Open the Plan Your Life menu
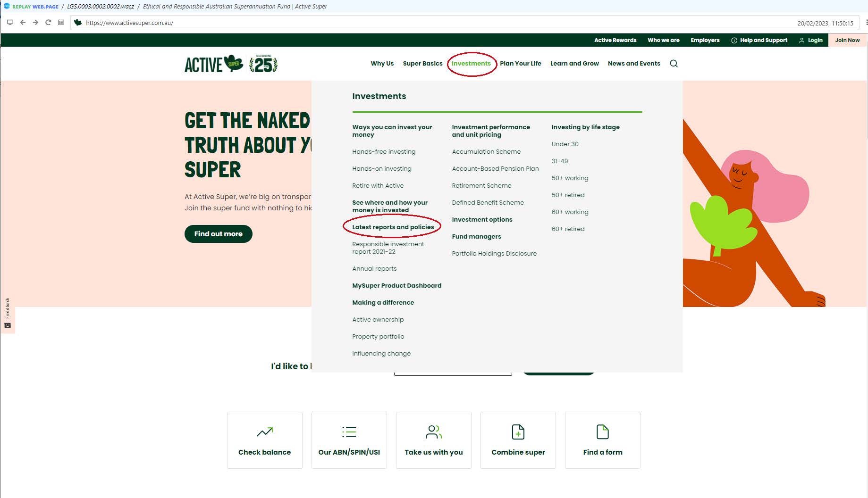868x498 pixels. point(521,64)
